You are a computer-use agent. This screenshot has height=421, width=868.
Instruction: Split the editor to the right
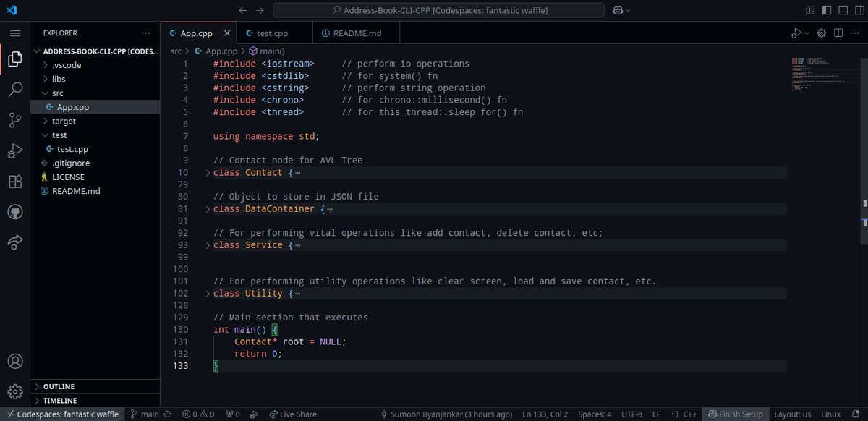pyautogui.click(x=838, y=33)
